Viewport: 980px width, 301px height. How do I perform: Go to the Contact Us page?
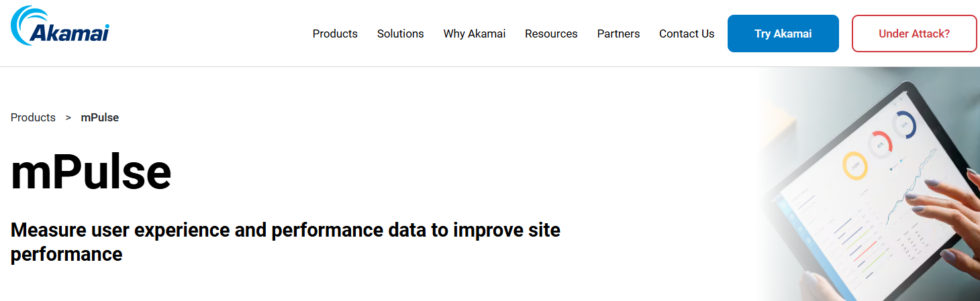click(x=686, y=34)
